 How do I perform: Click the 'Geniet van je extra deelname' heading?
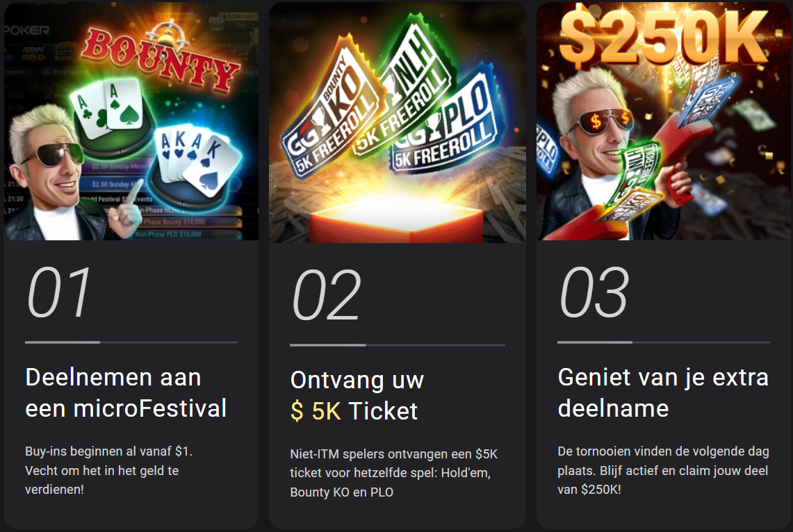click(663, 392)
